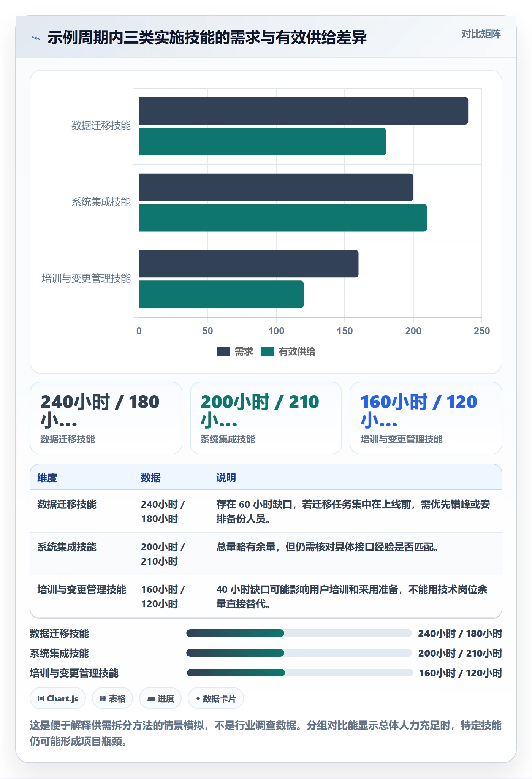Click the 系统集成技能 progress bar
Viewport: 532px width, 779px height.
point(299,653)
